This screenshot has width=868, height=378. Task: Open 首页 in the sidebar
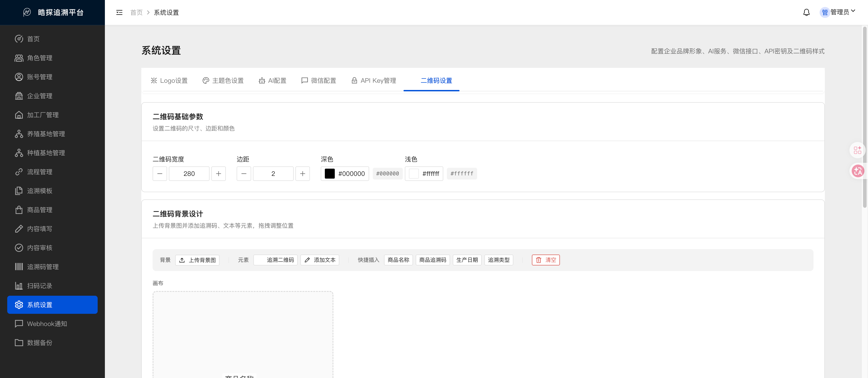click(52, 39)
